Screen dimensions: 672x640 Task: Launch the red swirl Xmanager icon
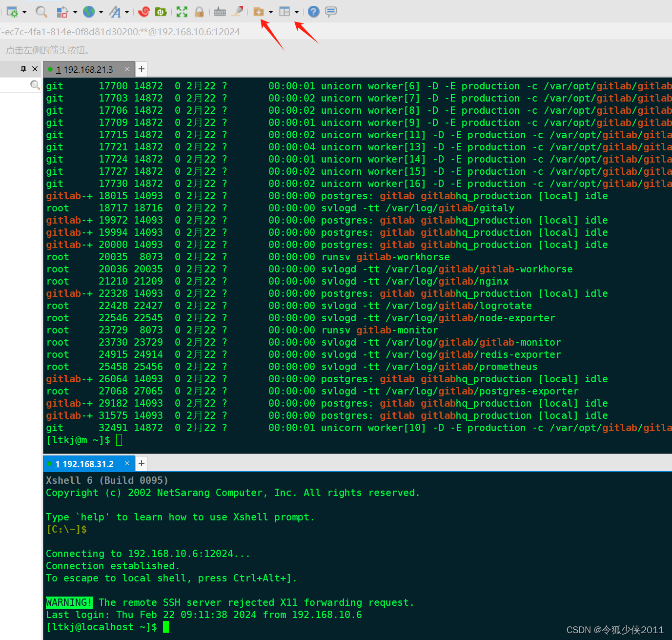click(x=144, y=12)
